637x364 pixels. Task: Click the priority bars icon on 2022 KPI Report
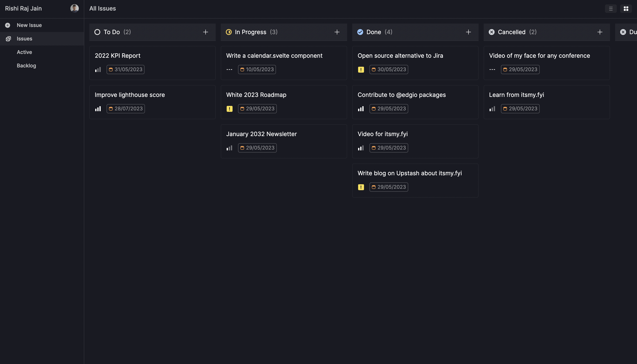click(x=98, y=70)
